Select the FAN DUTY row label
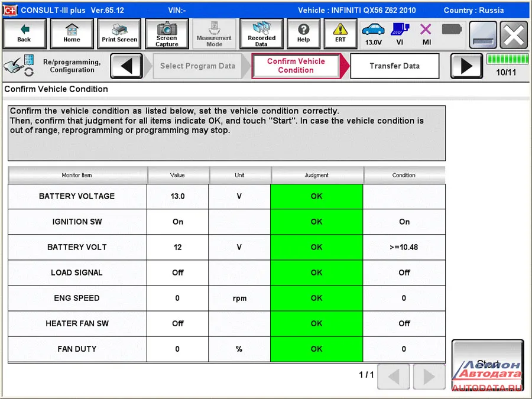The height and width of the screenshot is (399, 532). tap(77, 349)
